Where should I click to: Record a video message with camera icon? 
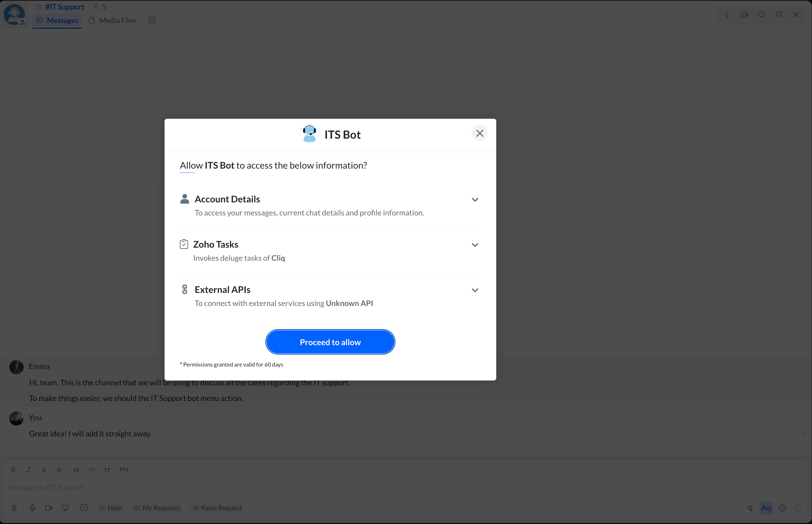(x=49, y=508)
